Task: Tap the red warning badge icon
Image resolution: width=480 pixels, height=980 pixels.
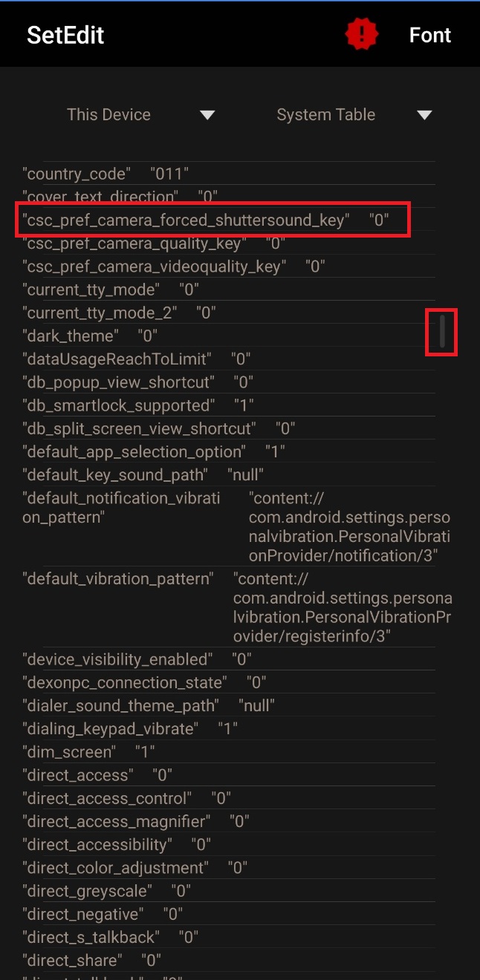Action: click(361, 34)
